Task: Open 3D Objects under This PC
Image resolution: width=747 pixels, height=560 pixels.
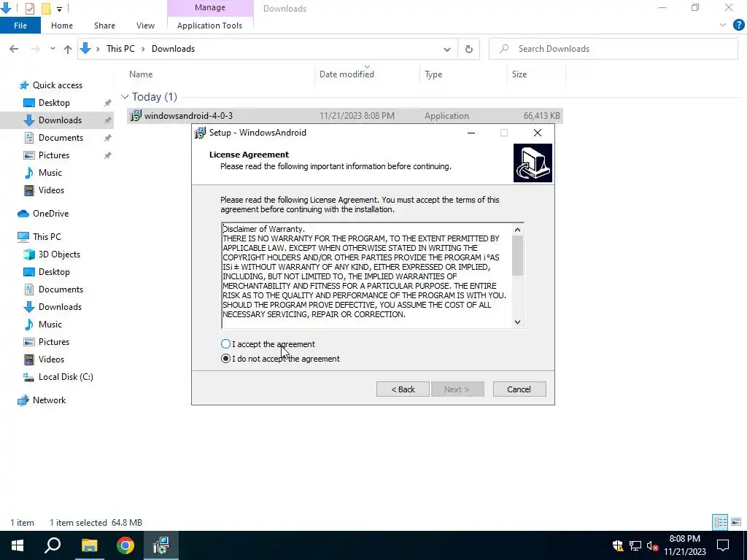Action: point(59,254)
